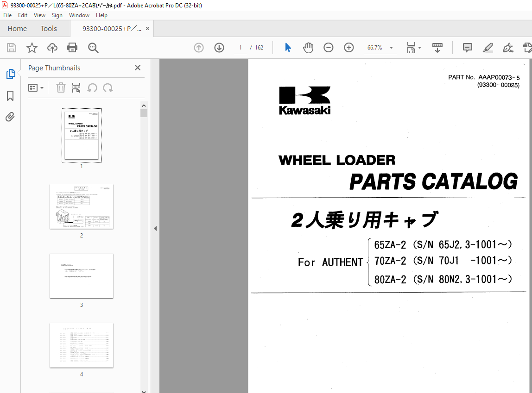Activate the hand pan tool
The height and width of the screenshot is (393, 532).
pyautogui.click(x=308, y=48)
